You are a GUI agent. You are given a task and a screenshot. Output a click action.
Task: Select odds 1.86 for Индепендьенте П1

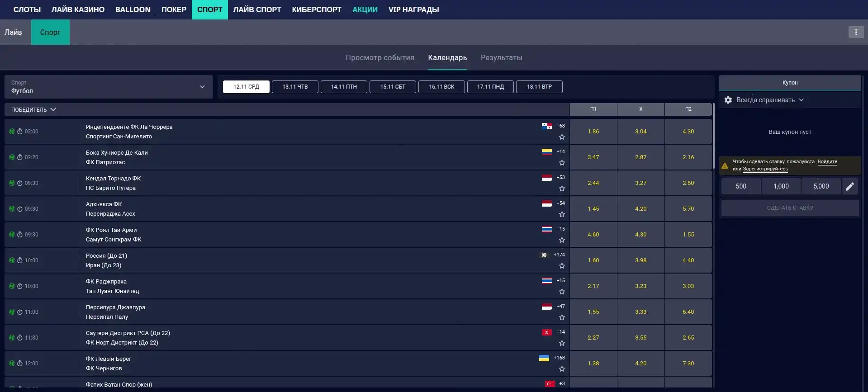point(593,132)
